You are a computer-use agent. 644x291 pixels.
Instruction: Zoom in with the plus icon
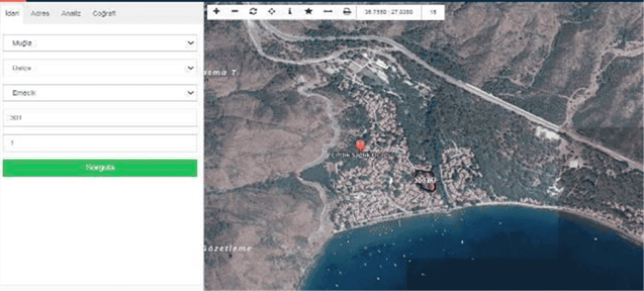tap(216, 12)
